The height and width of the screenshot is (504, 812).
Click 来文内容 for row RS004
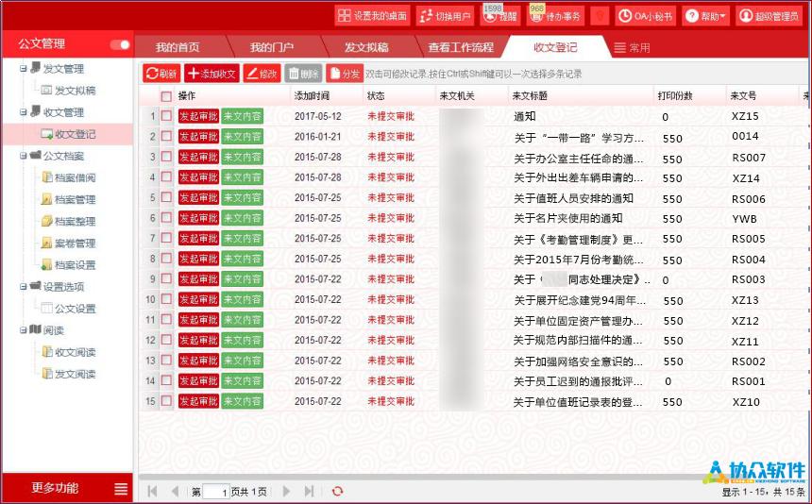coord(242,259)
